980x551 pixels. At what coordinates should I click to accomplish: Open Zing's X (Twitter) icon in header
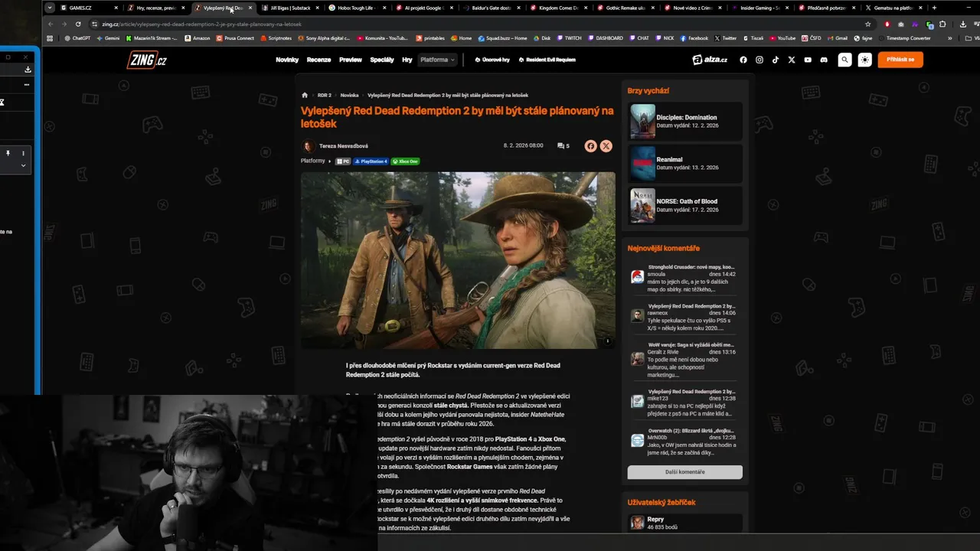[792, 60]
